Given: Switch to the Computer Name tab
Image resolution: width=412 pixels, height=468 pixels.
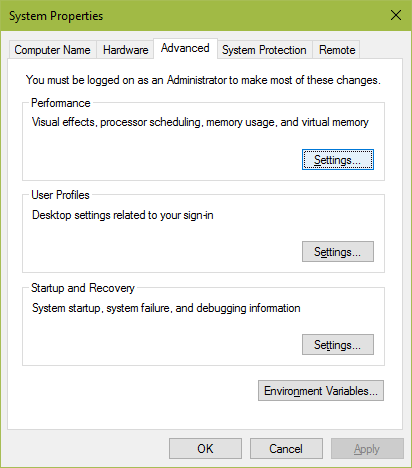Looking at the screenshot, I should [x=52, y=50].
